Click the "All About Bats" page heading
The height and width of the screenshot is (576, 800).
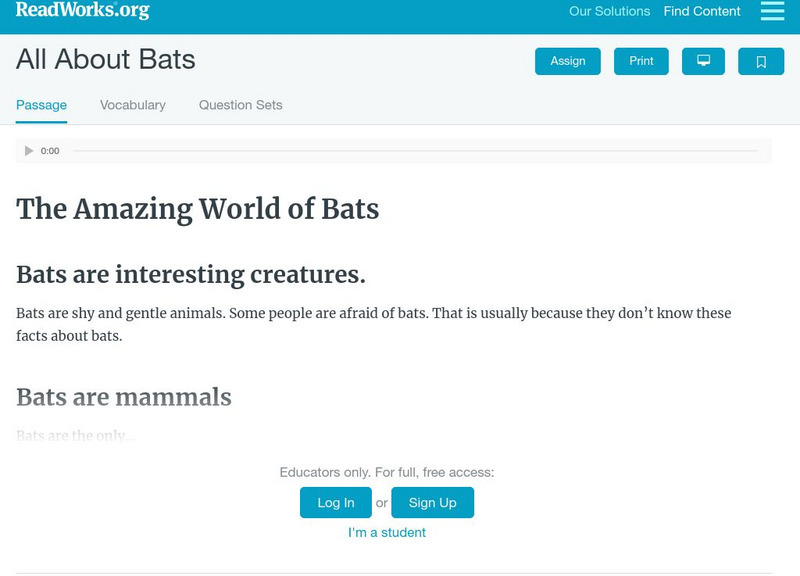(x=106, y=60)
